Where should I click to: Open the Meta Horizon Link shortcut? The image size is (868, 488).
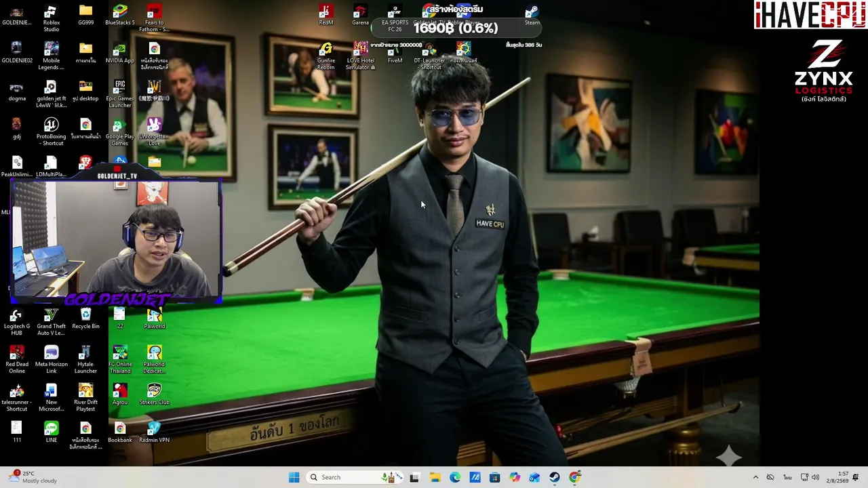point(51,360)
